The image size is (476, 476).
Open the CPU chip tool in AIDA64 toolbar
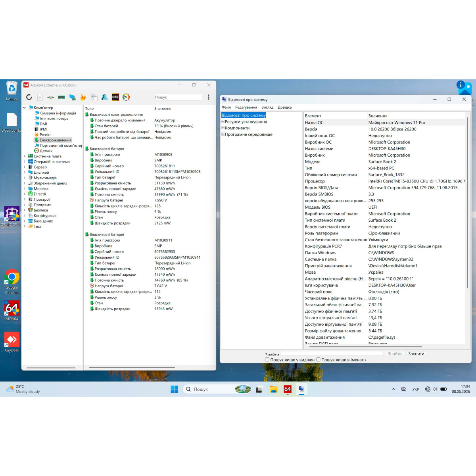50,97
